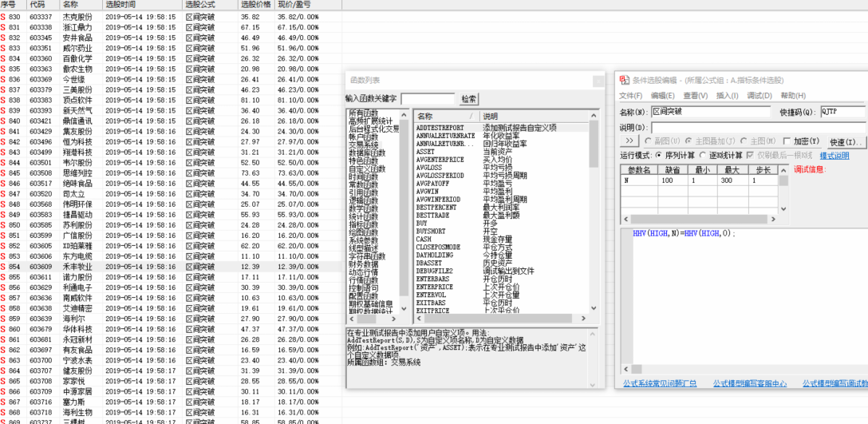
Task: Open 调试(D) menu in formula editor
Action: tap(759, 96)
